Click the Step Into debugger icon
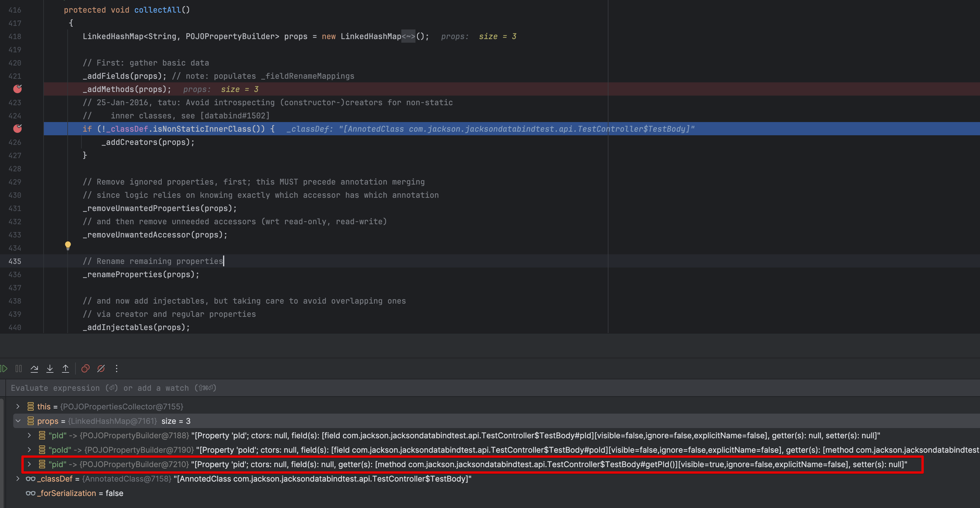 point(50,368)
